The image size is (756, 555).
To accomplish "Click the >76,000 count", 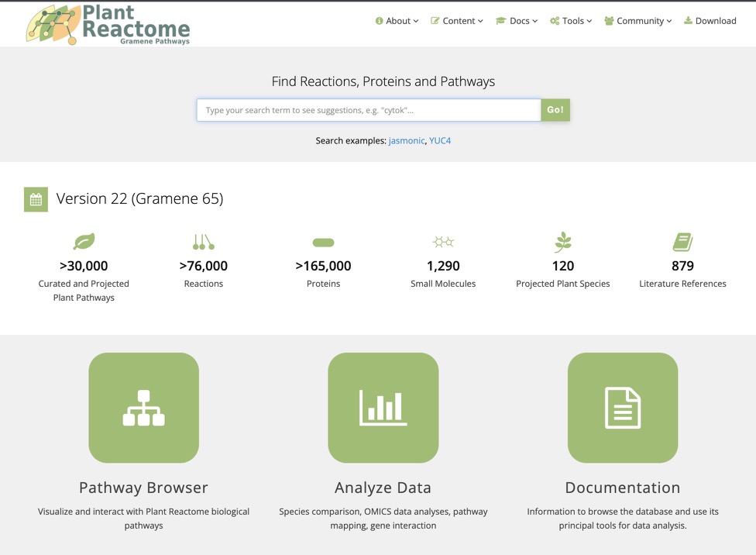I will tap(204, 266).
